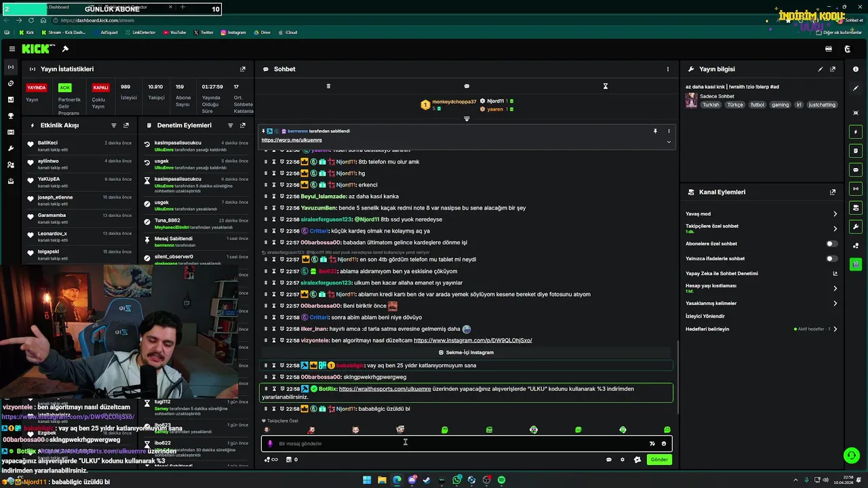Expand Takipçilere özel sohbet options

point(835,228)
